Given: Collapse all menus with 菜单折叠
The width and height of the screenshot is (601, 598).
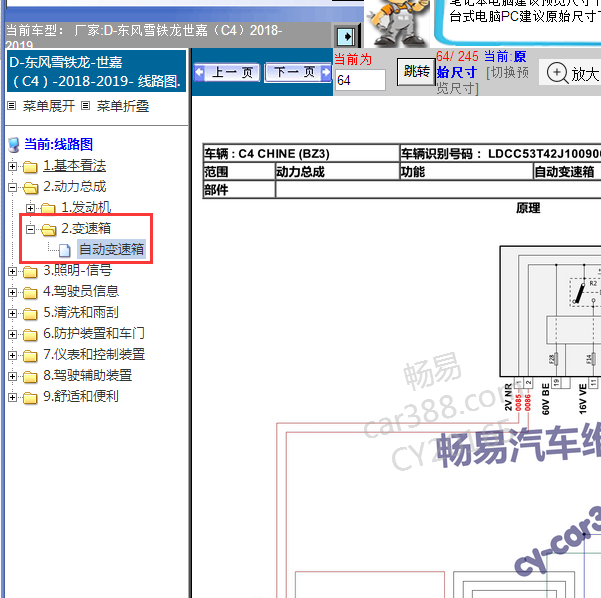Looking at the screenshot, I should 123,106.
